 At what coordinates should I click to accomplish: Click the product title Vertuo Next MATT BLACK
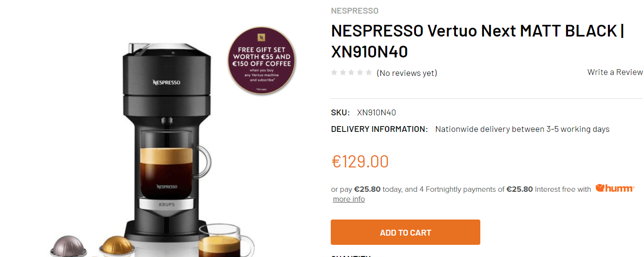pos(477,41)
